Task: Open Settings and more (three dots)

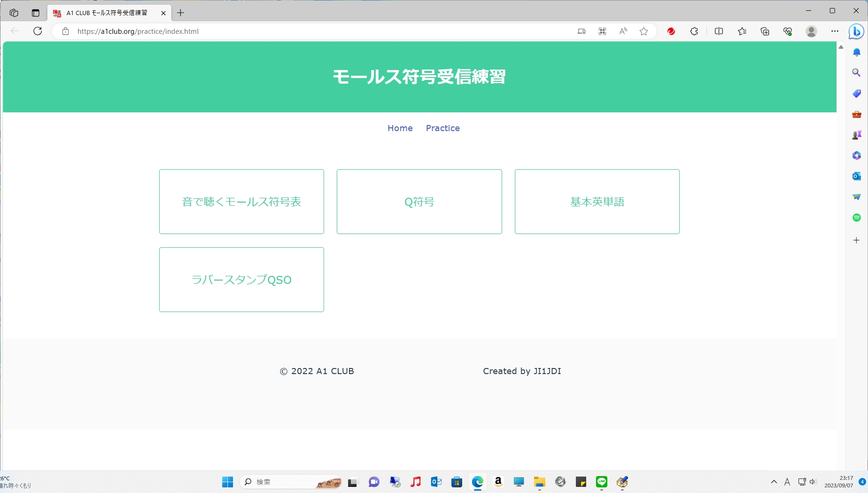Action: point(835,31)
